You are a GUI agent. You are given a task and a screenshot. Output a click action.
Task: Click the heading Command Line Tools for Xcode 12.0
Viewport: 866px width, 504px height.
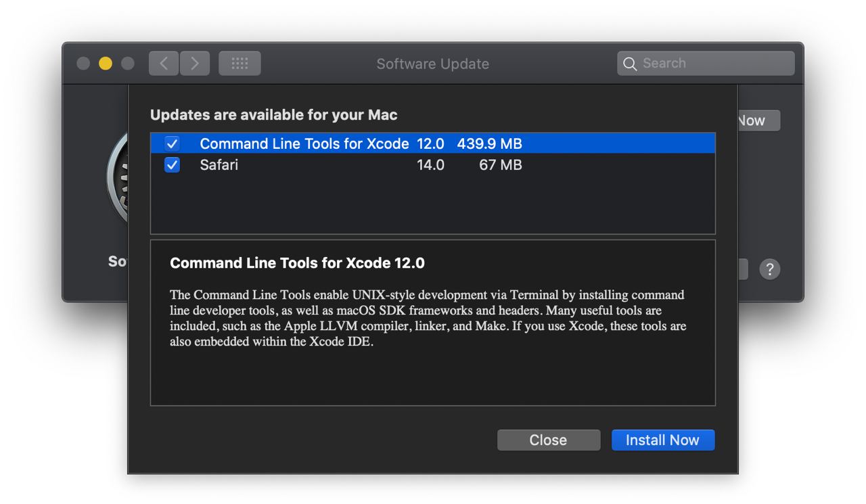click(297, 263)
